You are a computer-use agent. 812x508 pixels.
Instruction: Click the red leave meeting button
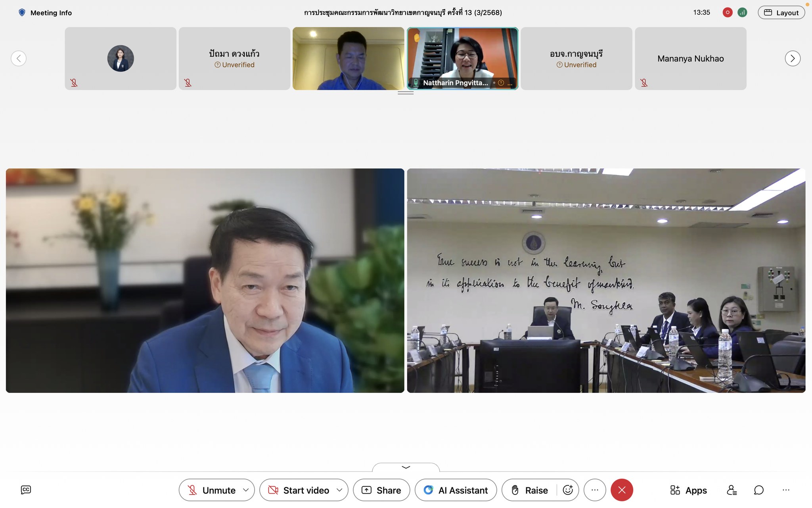point(622,490)
